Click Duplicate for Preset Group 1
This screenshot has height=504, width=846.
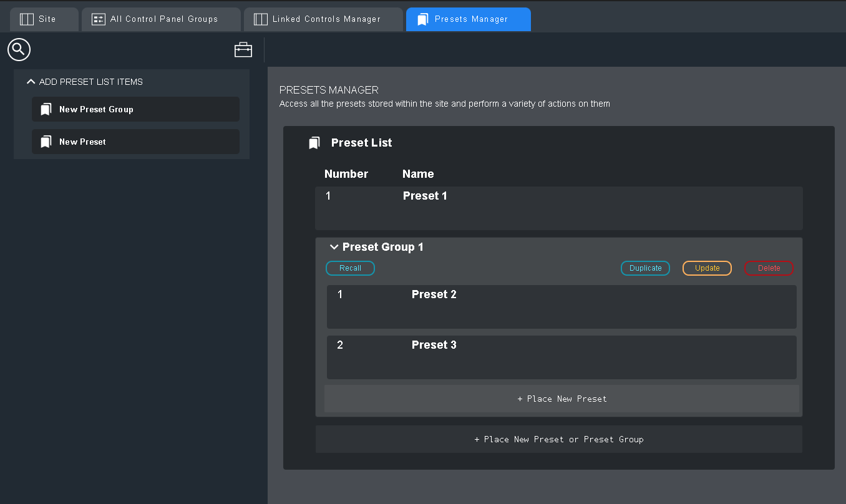click(x=645, y=268)
